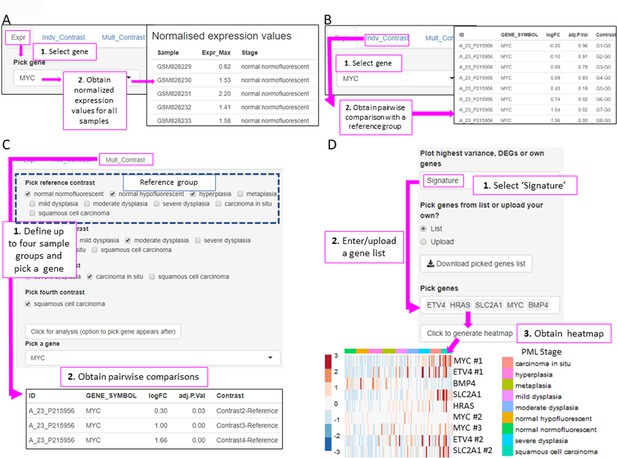Screen dimensions: 617x458
Task: Uncheck squamous cell carcinoma under Pick fourth contrast
Action: [28, 304]
